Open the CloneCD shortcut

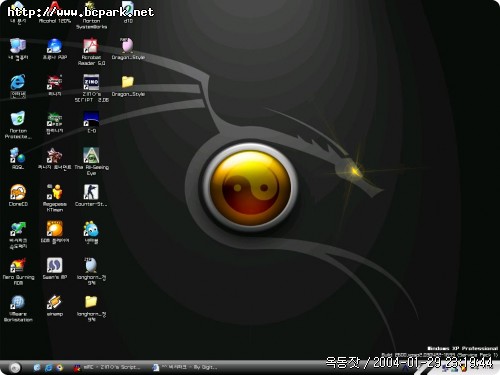point(18,195)
